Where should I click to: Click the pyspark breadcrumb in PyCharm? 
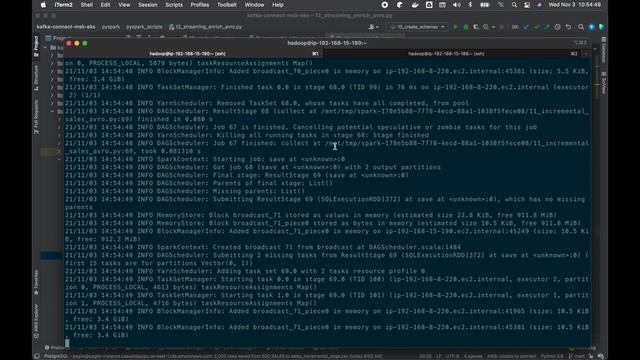[111, 27]
